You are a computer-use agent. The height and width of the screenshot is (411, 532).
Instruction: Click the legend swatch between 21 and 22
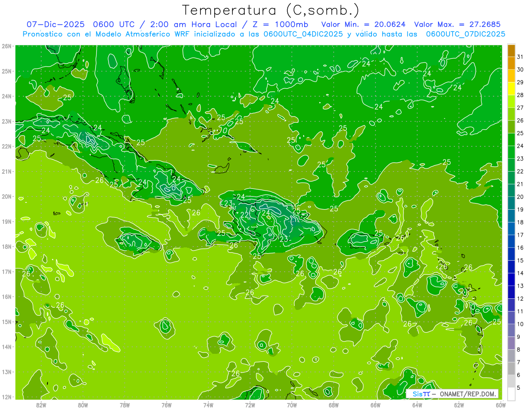tap(511, 178)
